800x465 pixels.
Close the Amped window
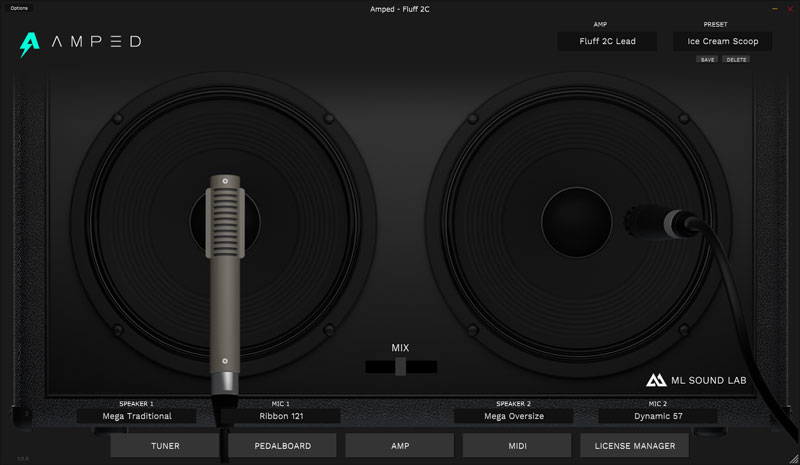point(790,9)
